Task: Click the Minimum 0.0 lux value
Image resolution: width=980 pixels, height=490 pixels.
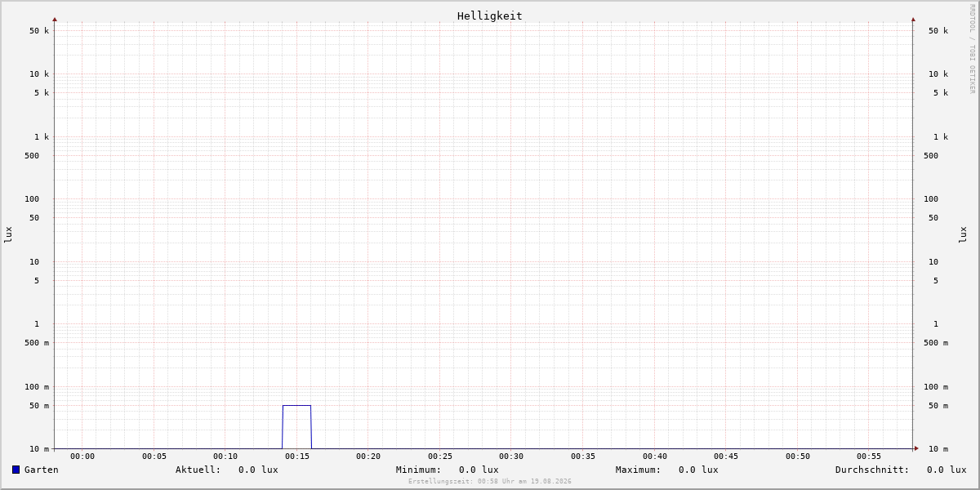Action: (479, 470)
